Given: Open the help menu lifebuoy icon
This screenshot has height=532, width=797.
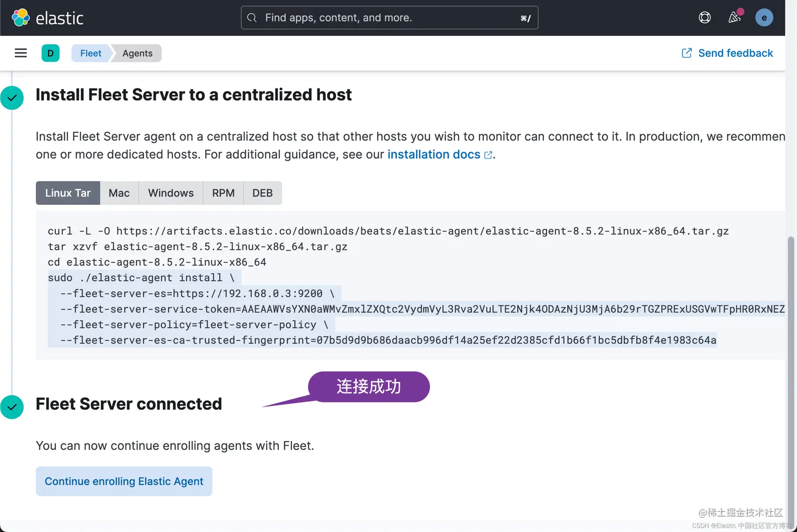Looking at the screenshot, I should (x=705, y=18).
